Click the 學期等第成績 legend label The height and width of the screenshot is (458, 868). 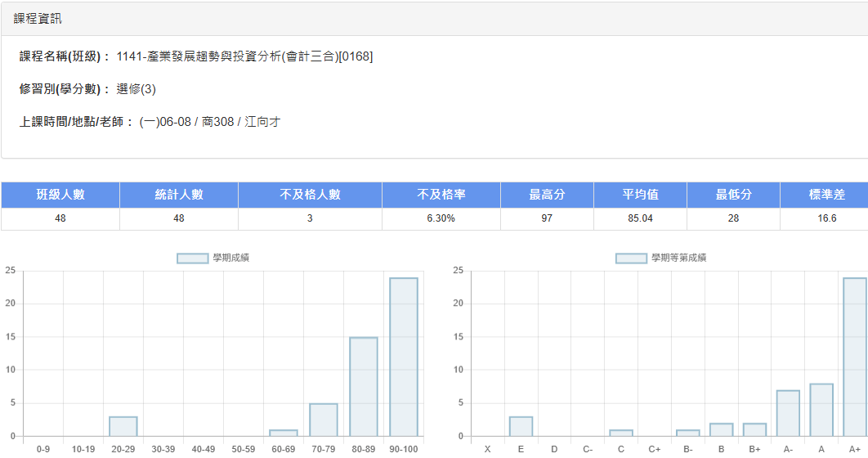678,258
